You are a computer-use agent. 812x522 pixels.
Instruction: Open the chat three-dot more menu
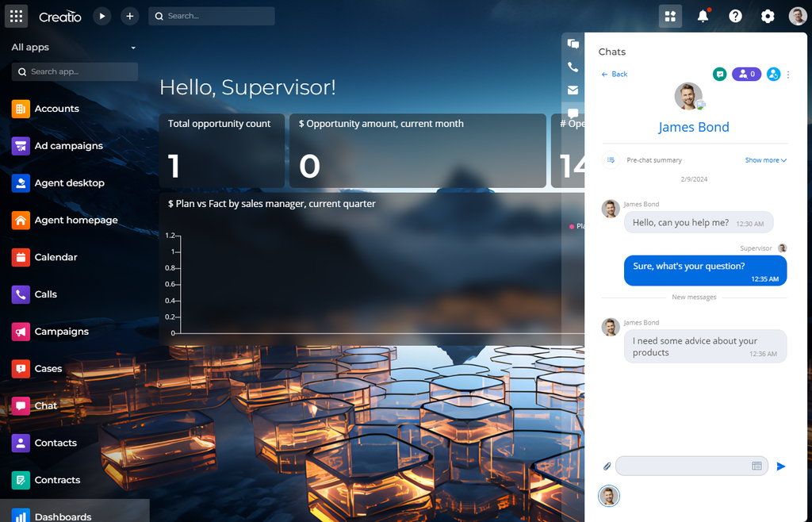[788, 75]
